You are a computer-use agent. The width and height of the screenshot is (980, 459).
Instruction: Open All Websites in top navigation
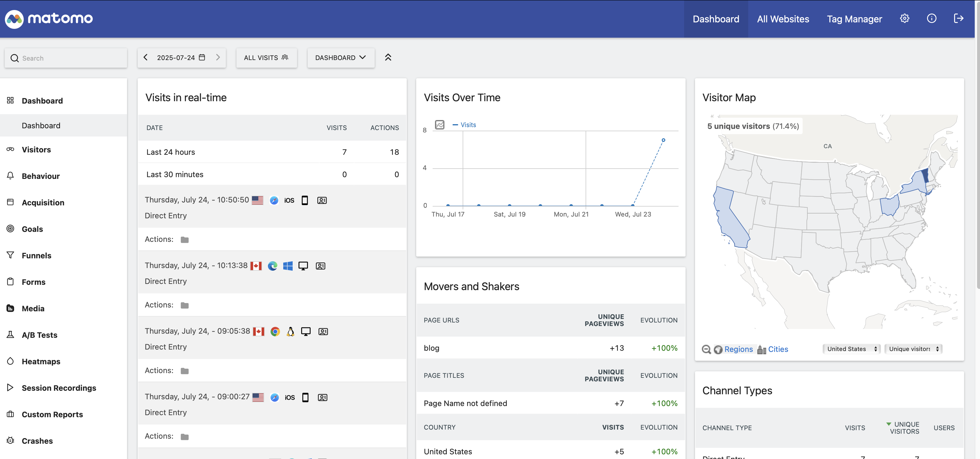[783, 19]
